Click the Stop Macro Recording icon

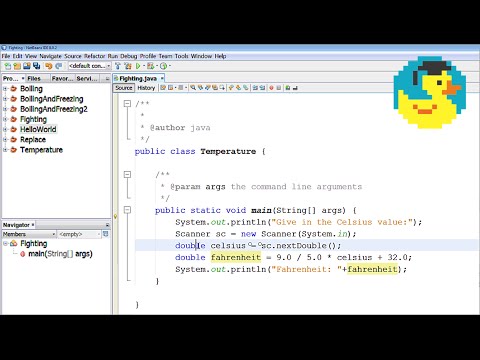click(279, 88)
